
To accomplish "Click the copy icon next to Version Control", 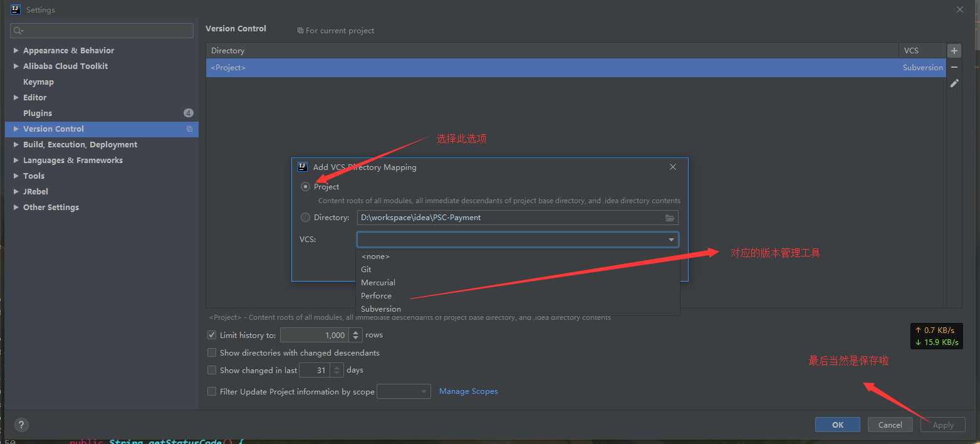I will (x=189, y=129).
